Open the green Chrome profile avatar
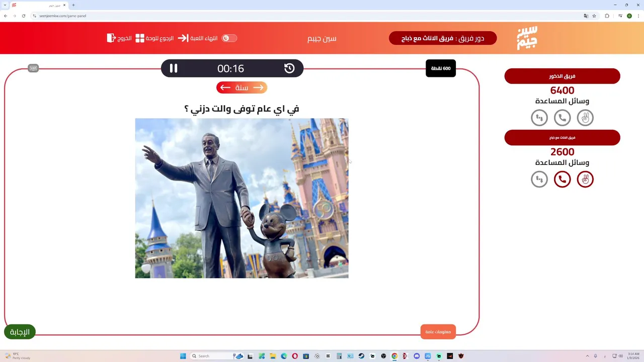The image size is (644, 362). (x=629, y=16)
